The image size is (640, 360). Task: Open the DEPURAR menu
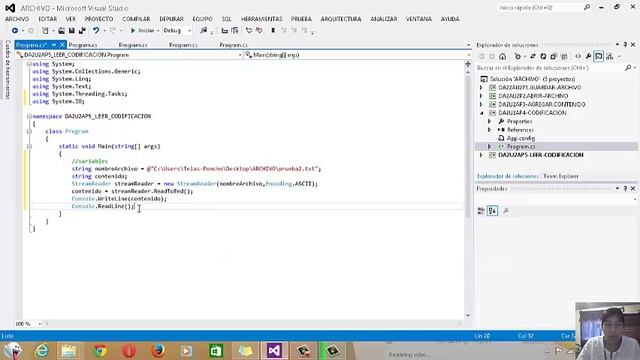click(x=171, y=19)
